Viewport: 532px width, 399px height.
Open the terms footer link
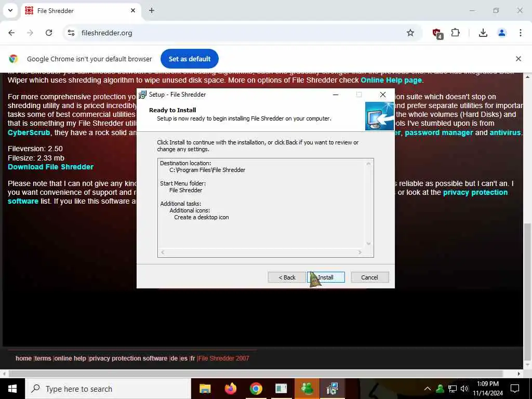43,358
